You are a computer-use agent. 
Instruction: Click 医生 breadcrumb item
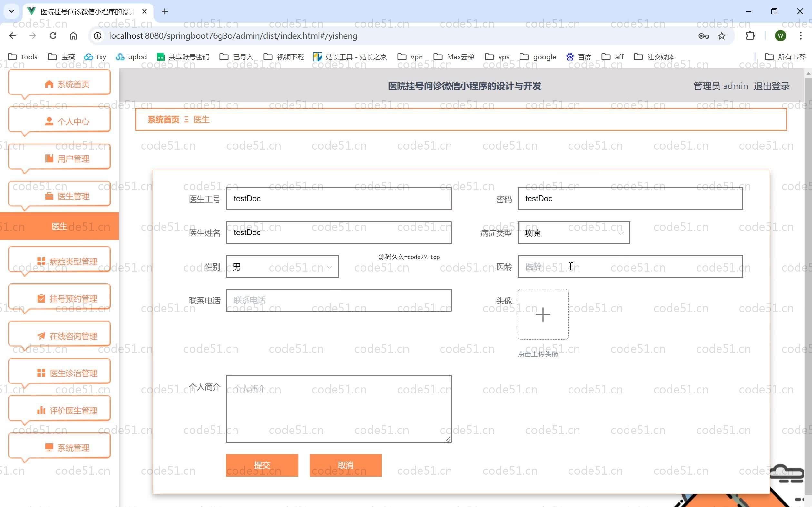[202, 119]
